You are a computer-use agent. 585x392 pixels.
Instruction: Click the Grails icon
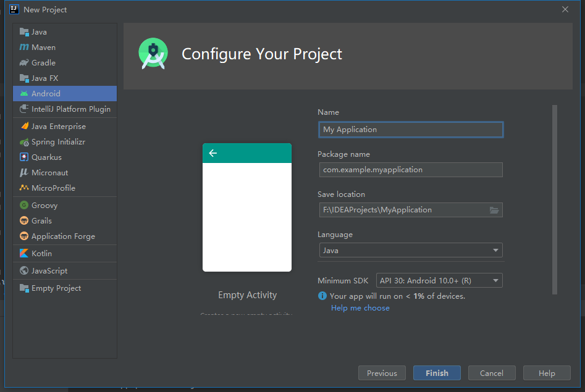pyautogui.click(x=24, y=221)
